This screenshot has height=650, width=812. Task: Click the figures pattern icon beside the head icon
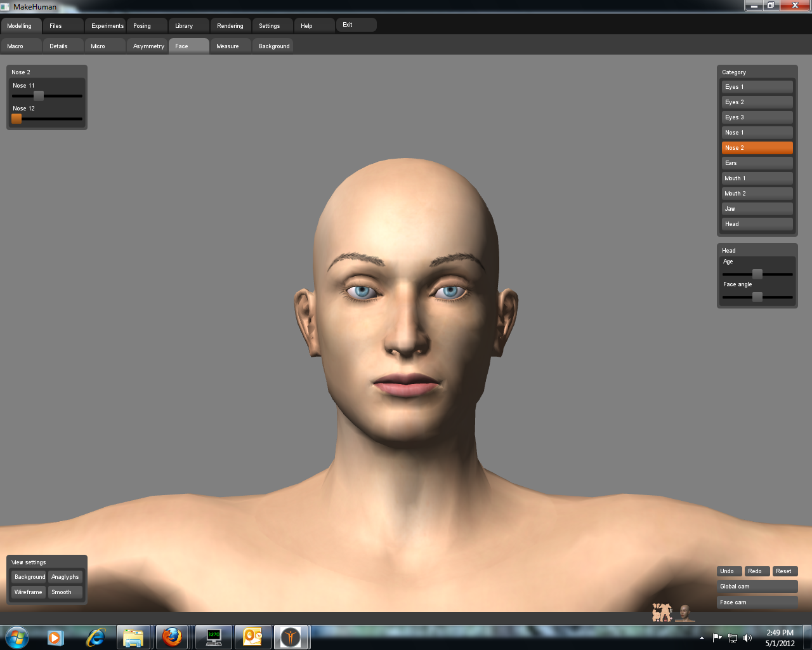[662, 613]
